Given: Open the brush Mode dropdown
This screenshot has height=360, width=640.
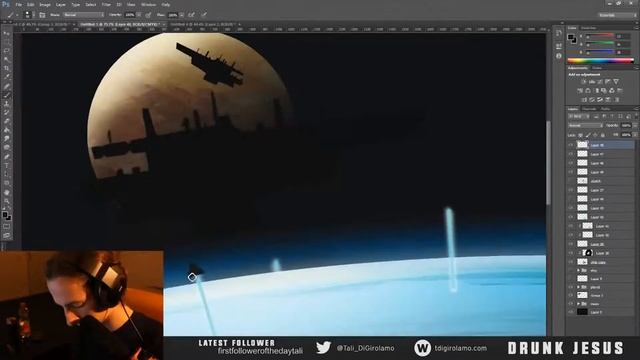Looking at the screenshot, I should coord(83,15).
